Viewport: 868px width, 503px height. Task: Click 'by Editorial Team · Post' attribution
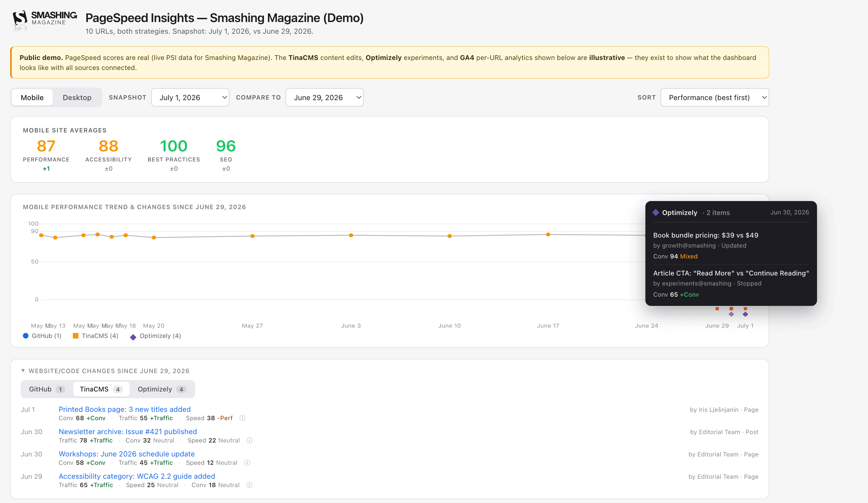pos(724,432)
